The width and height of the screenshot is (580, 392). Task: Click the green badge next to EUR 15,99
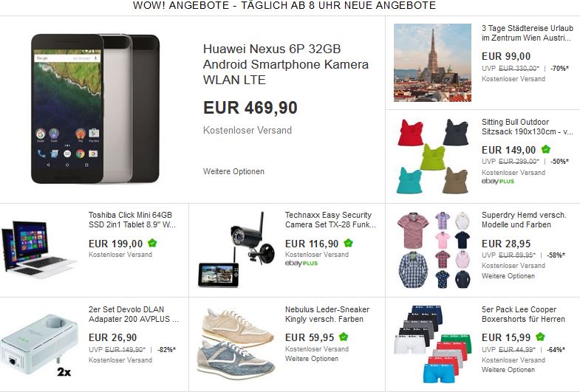[x=540, y=337]
